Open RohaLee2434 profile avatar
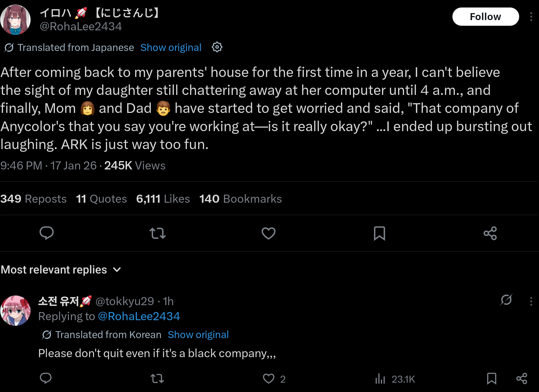Viewport: 539px width, 392px height. click(15, 20)
